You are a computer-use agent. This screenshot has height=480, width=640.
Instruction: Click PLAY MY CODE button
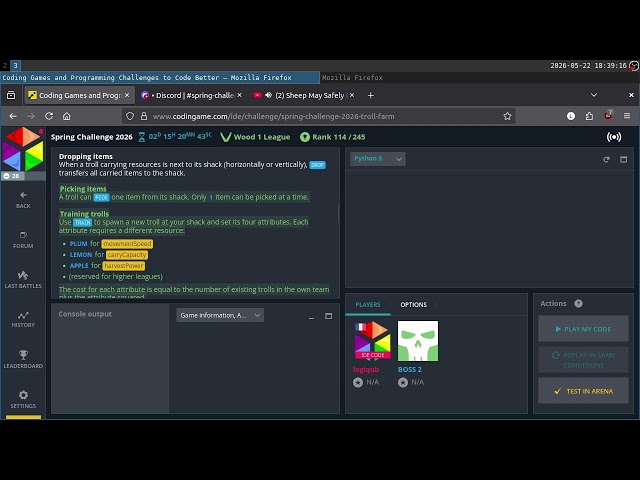pyautogui.click(x=583, y=329)
